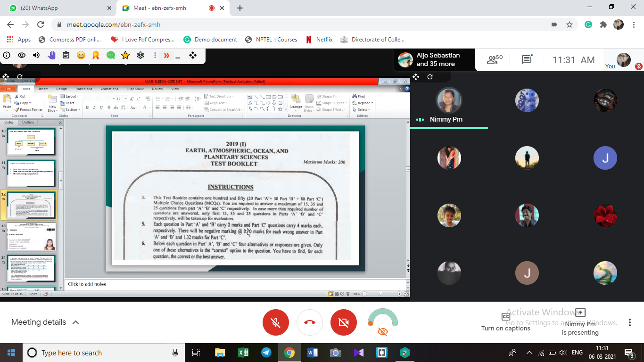Image resolution: width=644 pixels, height=362 pixels.
Task: Show the participants list icon
Action: pyautogui.click(x=495, y=60)
